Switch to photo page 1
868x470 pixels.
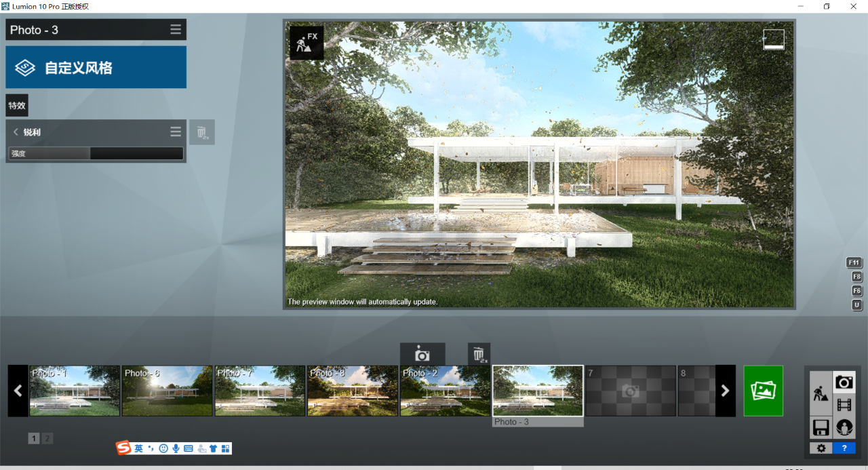[x=34, y=438]
